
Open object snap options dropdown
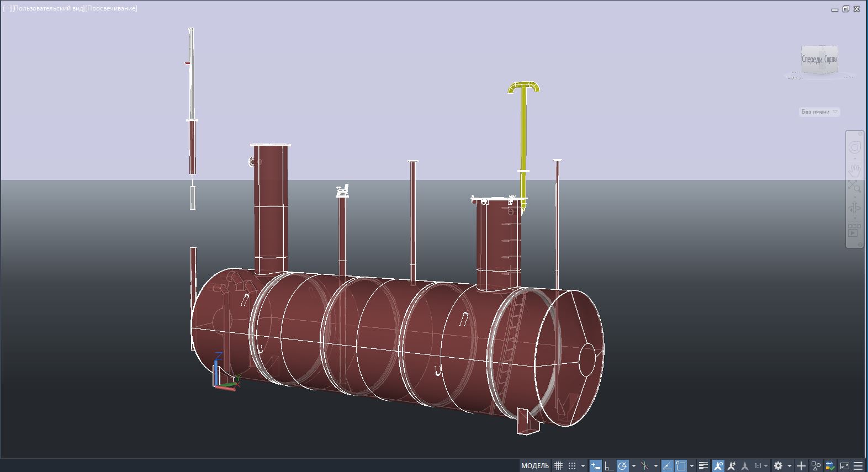click(691, 466)
